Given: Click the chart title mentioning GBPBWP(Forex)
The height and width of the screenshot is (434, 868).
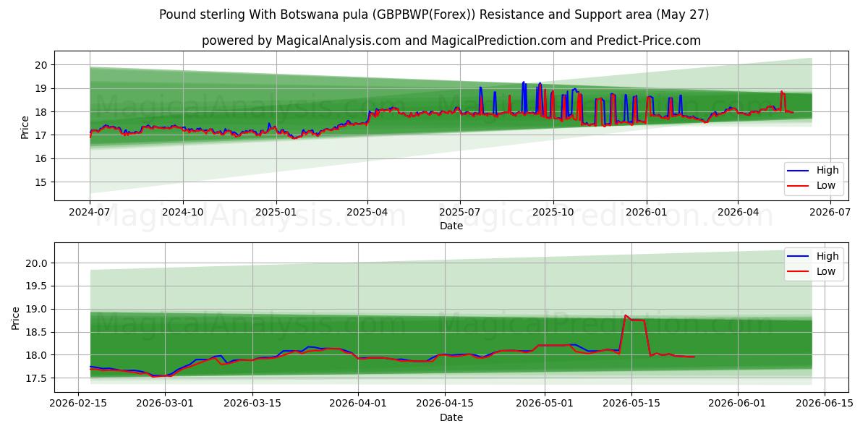Looking at the screenshot, I should coord(434,14).
